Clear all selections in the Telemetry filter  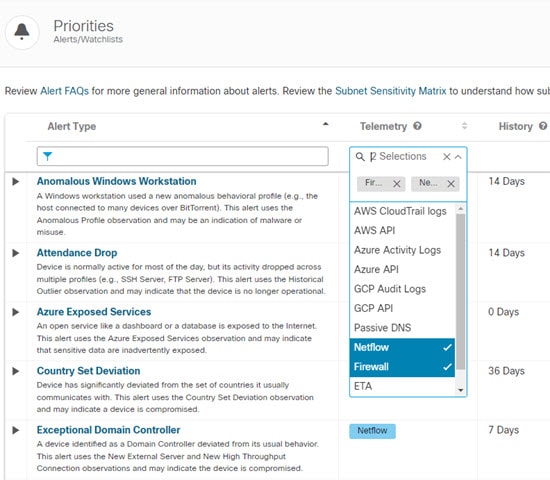click(x=447, y=156)
